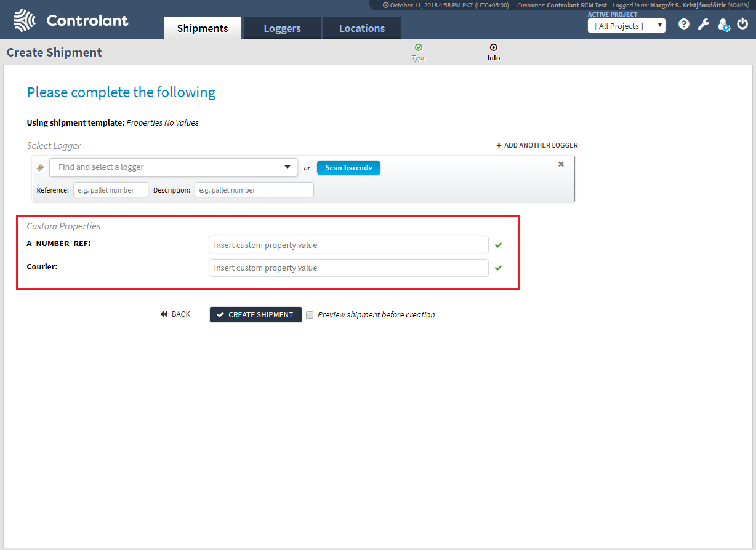
Task: Go back with the Back button
Action: [x=175, y=314]
